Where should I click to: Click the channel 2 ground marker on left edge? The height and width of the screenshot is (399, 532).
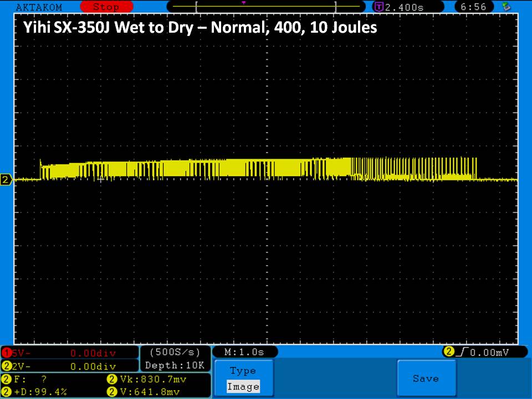6,180
